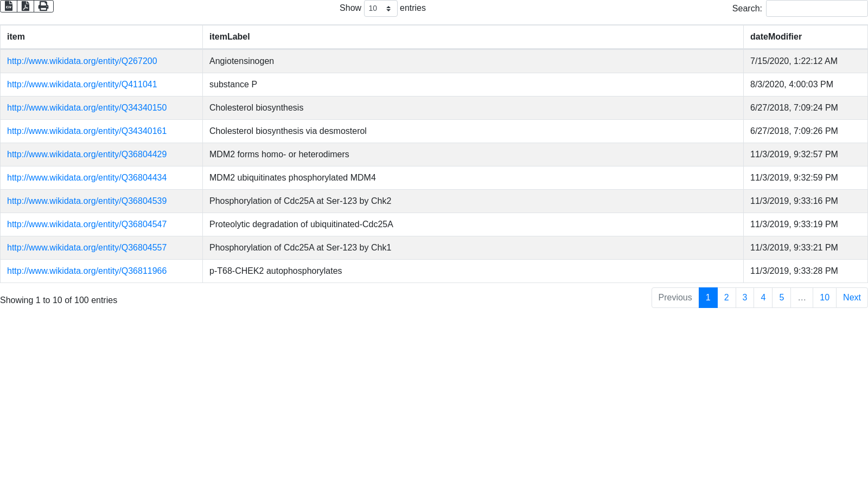The width and height of the screenshot is (868, 488).
Task: Open wikidata link Q36811966
Action: 87,271
